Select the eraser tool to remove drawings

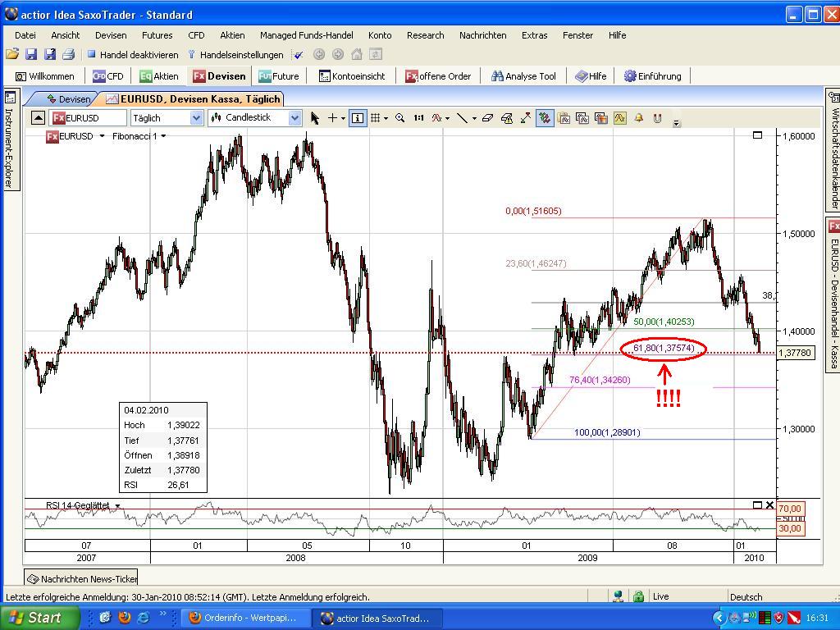pyautogui.click(x=487, y=117)
